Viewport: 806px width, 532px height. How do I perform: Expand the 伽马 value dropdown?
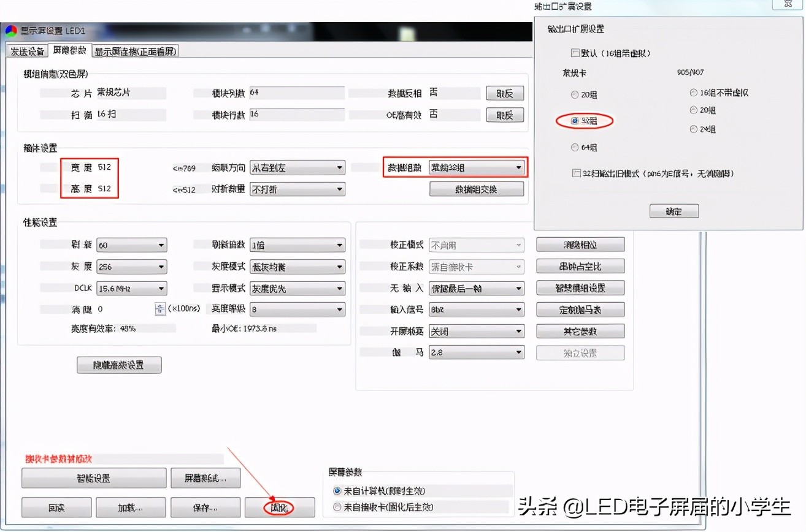[517, 352]
